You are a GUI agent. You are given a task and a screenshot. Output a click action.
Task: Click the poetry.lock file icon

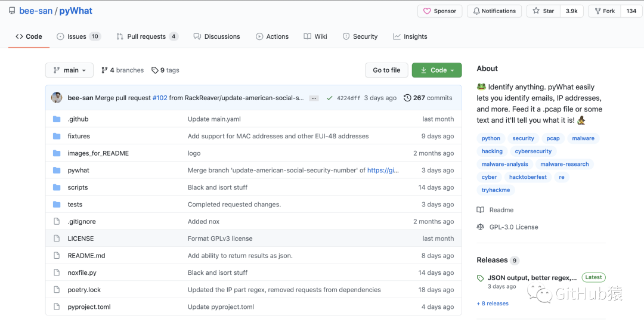click(x=57, y=290)
